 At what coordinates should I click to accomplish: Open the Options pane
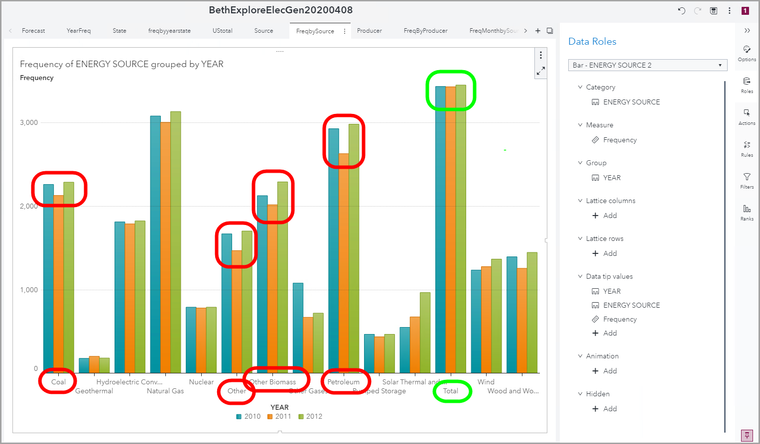click(x=747, y=53)
